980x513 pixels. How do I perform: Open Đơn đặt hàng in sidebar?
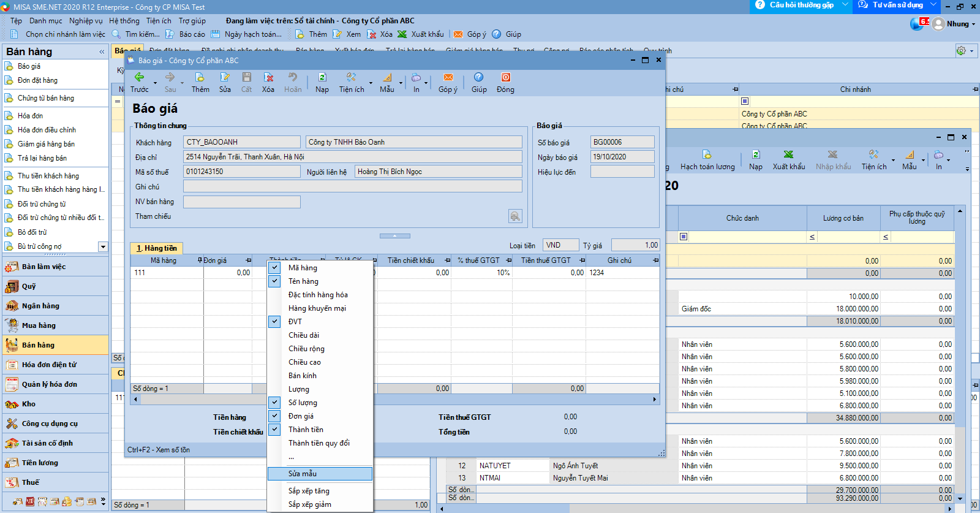[37, 80]
